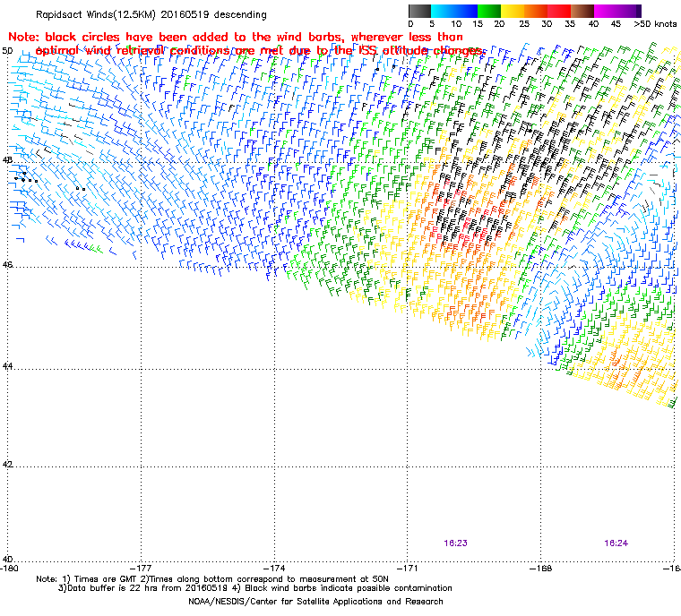
Task: Click the orange 25-30 knots legend segment
Action: [536, 11]
